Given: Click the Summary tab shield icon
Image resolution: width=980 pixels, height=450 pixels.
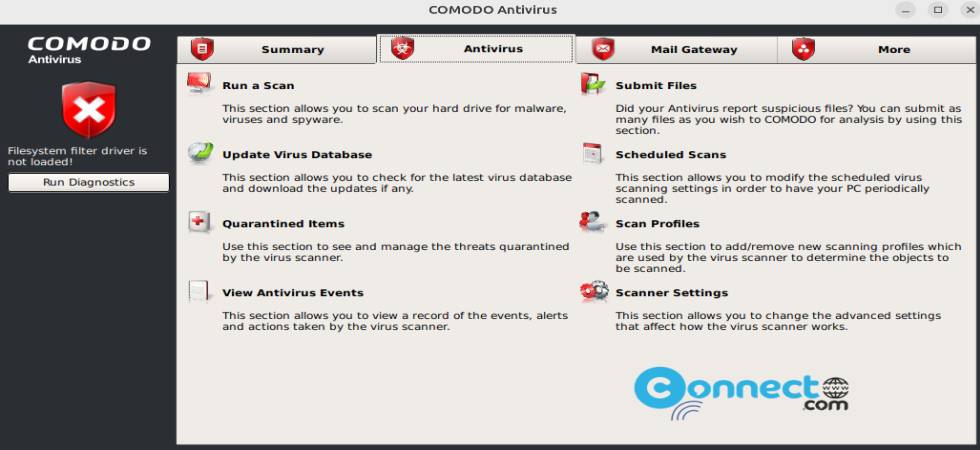Looking at the screenshot, I should (202, 49).
